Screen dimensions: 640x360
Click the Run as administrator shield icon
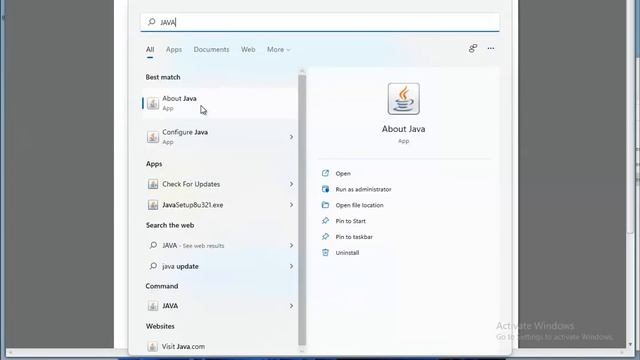tap(325, 189)
